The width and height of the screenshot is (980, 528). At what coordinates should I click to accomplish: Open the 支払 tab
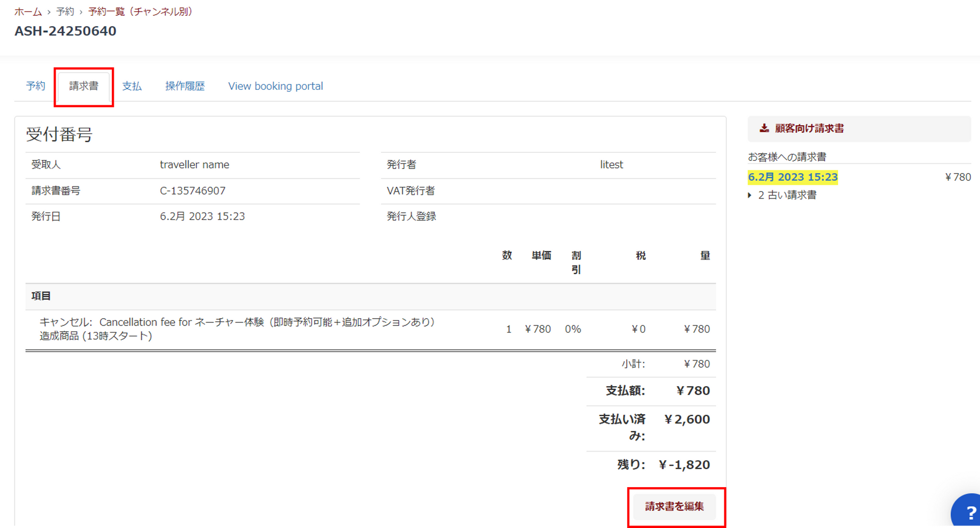point(132,86)
